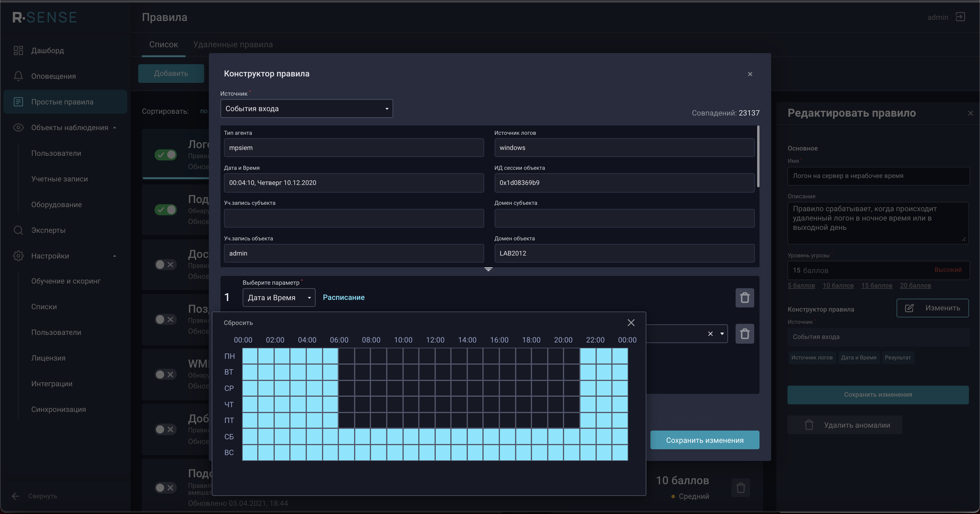Image resolution: width=980 pixels, height=514 pixels.
Task: Collapse the Observation objects sidebar section
Action: pyautogui.click(x=115, y=127)
